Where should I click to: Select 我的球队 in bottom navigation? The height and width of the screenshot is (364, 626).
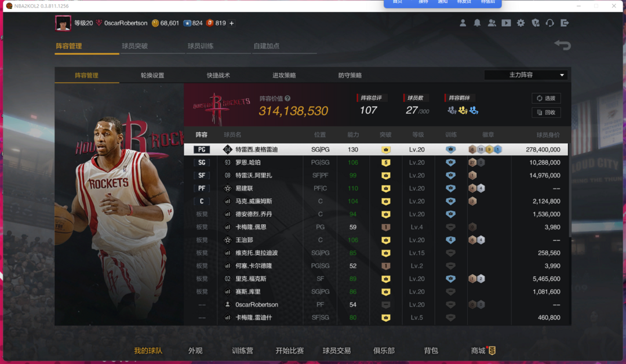coord(148,351)
